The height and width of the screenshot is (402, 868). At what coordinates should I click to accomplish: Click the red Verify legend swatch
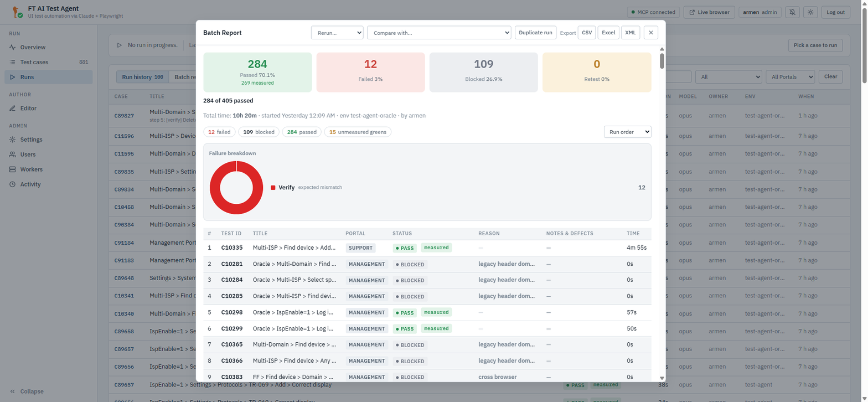(273, 188)
